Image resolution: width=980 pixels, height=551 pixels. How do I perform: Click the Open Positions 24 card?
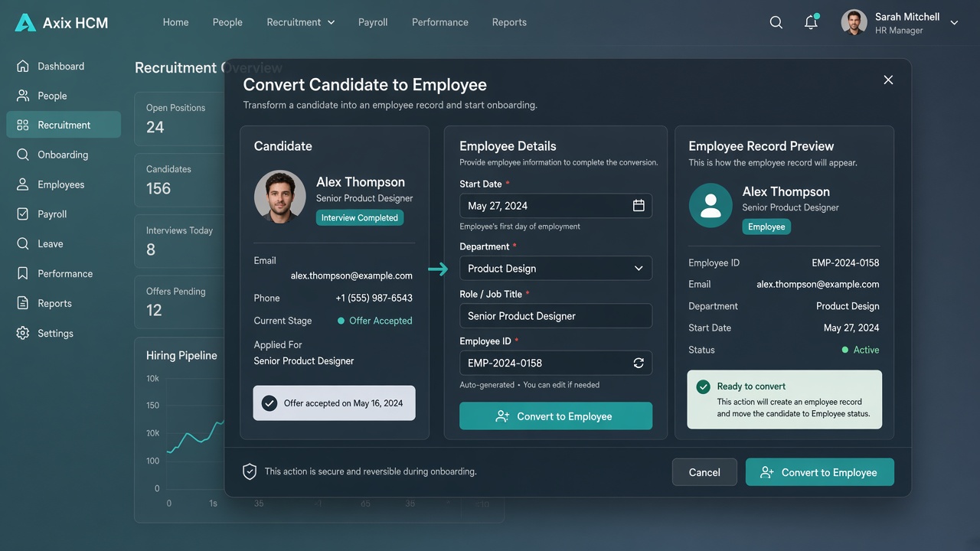pyautogui.click(x=180, y=119)
